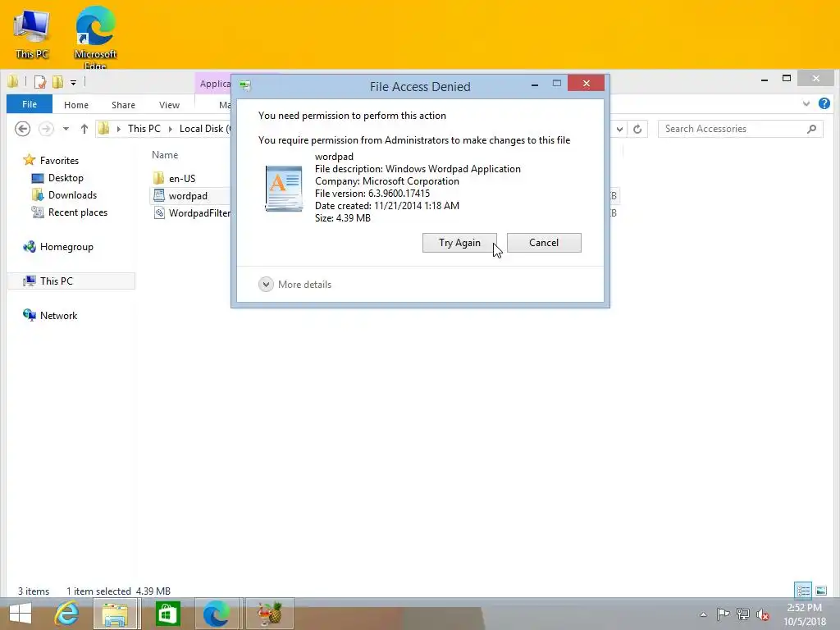Click the New folder quick access icon
Screen dimensions: 840x630
click(x=58, y=82)
